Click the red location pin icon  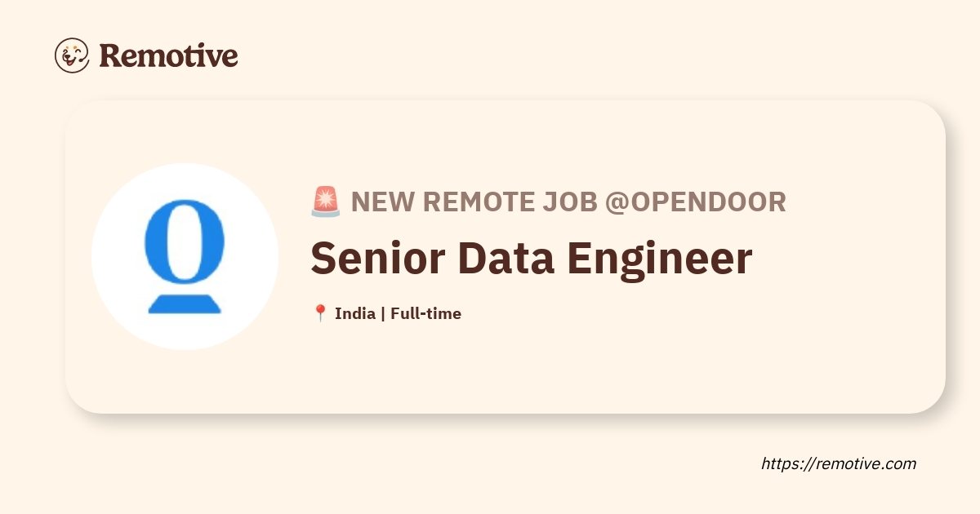[x=320, y=313]
